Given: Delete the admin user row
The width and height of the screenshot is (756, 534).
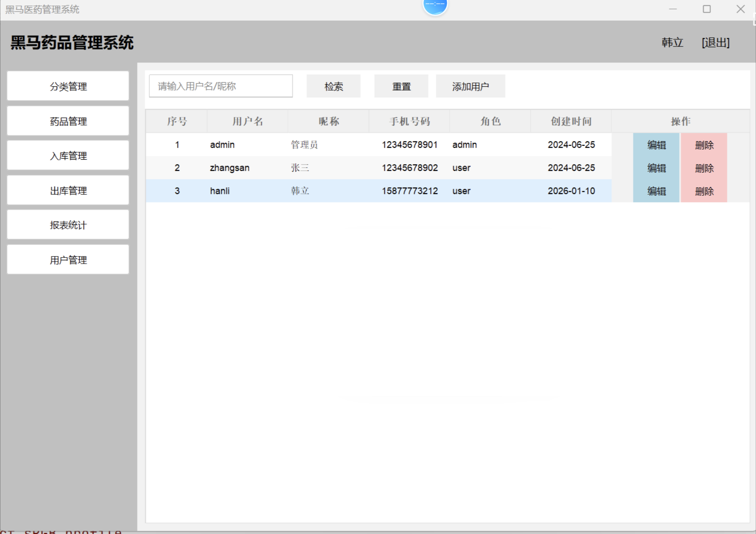Looking at the screenshot, I should [x=704, y=145].
